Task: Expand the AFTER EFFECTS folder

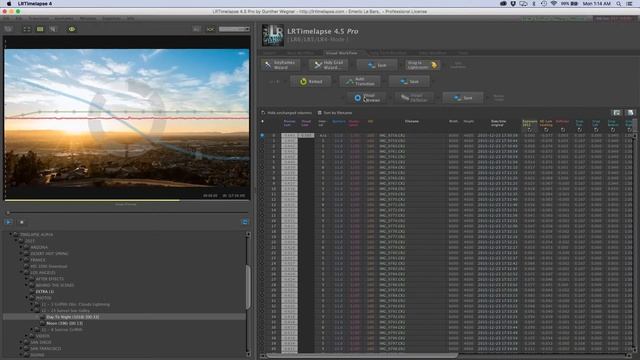Action: [26, 279]
